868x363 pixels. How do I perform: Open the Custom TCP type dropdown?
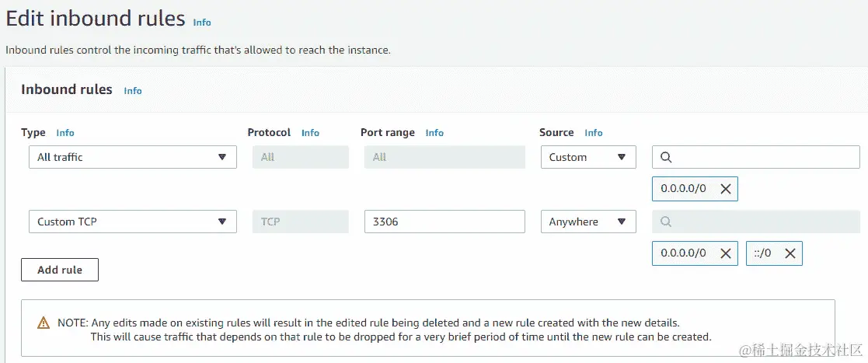point(133,222)
